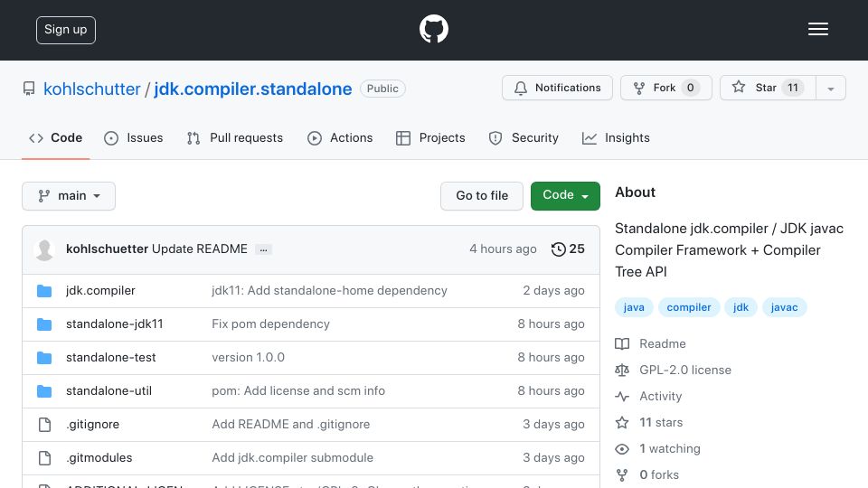Select the java topic tag

point(634,307)
